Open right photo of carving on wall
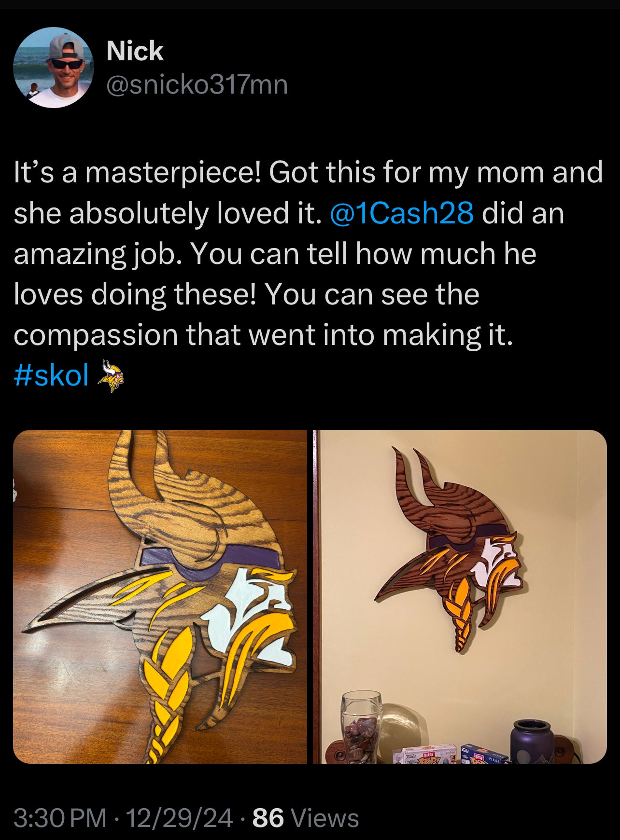This screenshot has width=620, height=840. pos(460,596)
